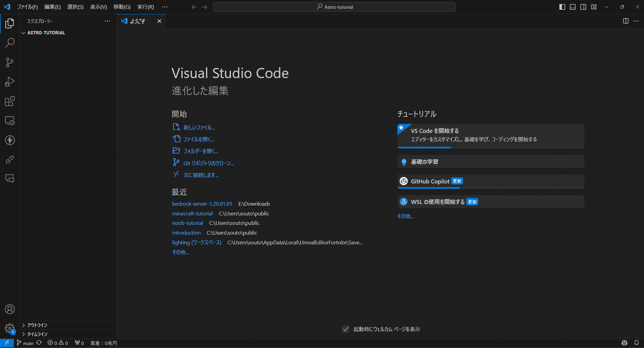Open recent folder bedrock-server-1.20.81.01
644x348 pixels.
click(x=202, y=204)
